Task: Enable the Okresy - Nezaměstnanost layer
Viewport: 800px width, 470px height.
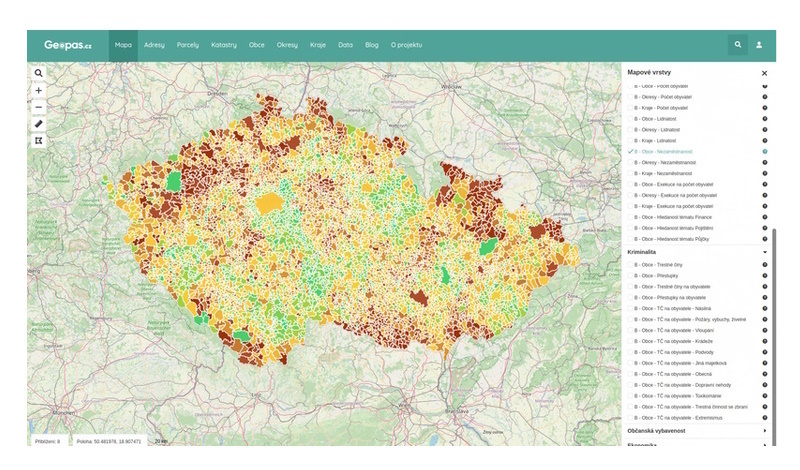Action: point(632,162)
